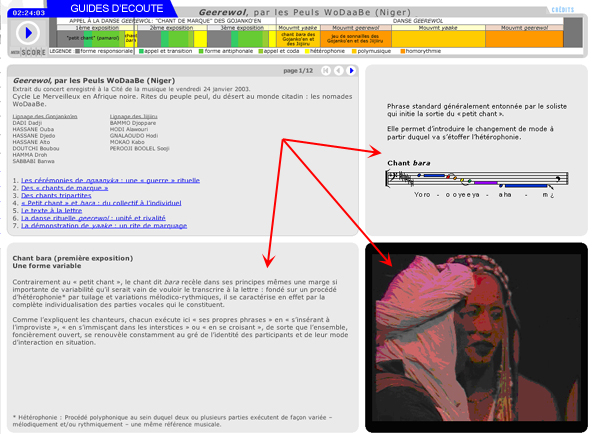Select the DANSE GEEREWOL part header
The image size is (600, 434).
[420, 21]
